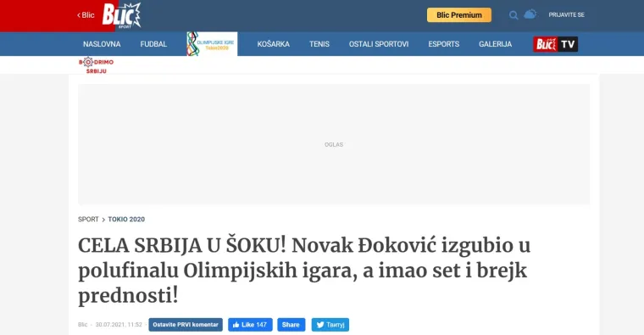Open the TENIS section

[319, 44]
